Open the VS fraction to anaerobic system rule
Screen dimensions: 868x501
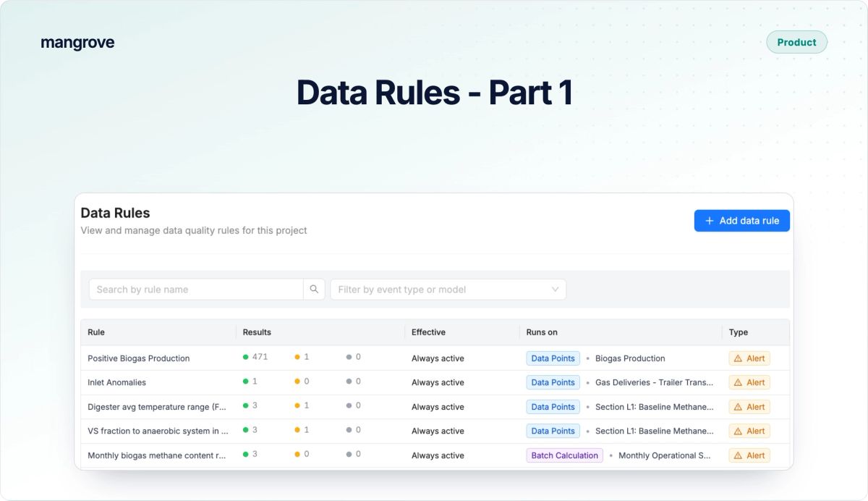point(158,431)
